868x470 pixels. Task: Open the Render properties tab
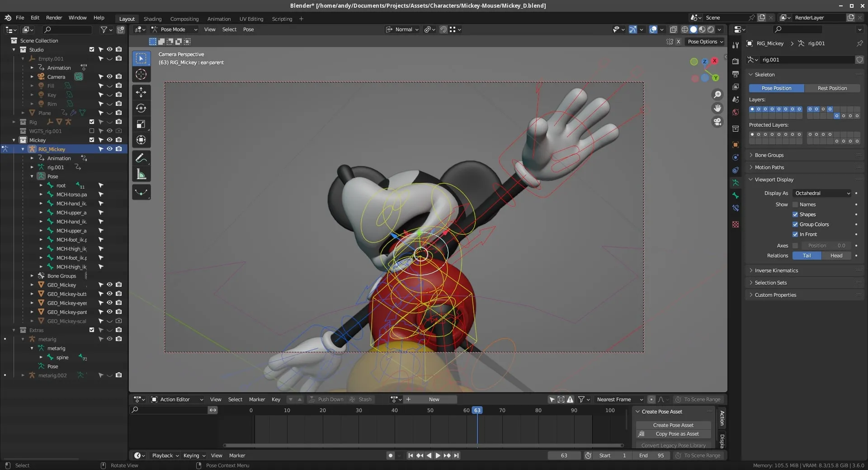click(x=736, y=61)
